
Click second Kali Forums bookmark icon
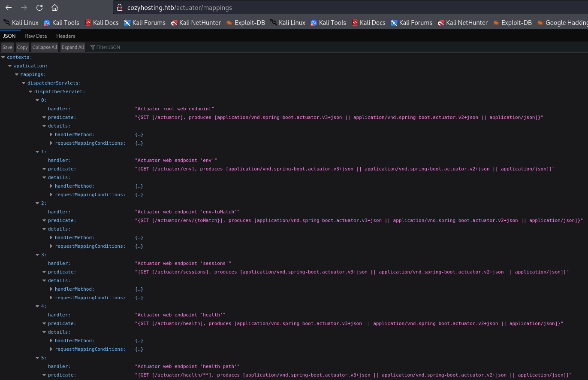click(x=394, y=23)
